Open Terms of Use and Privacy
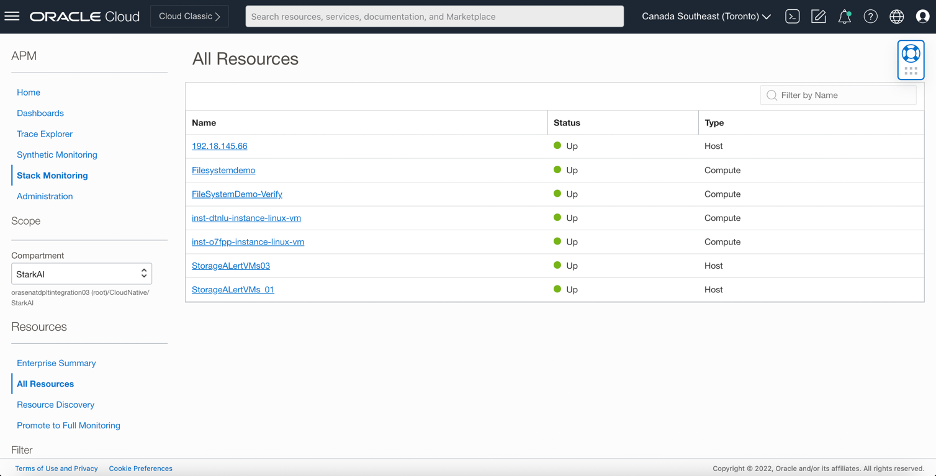The image size is (936, 476). pyautogui.click(x=56, y=468)
